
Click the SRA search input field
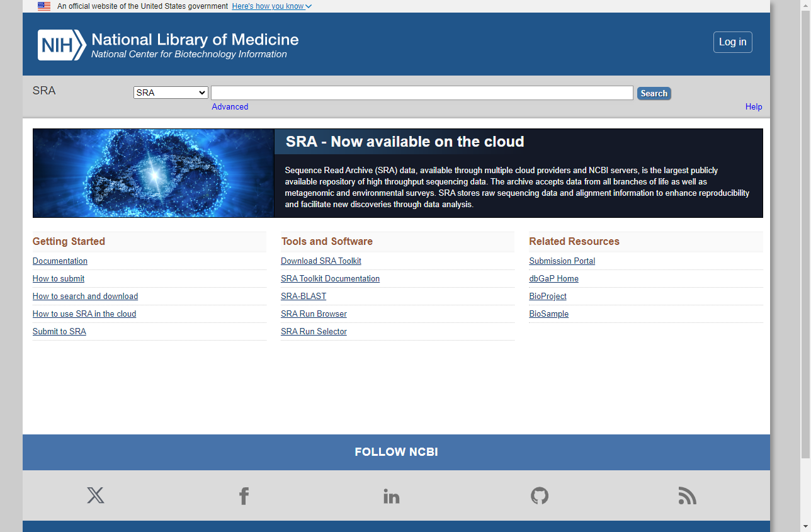coord(422,93)
